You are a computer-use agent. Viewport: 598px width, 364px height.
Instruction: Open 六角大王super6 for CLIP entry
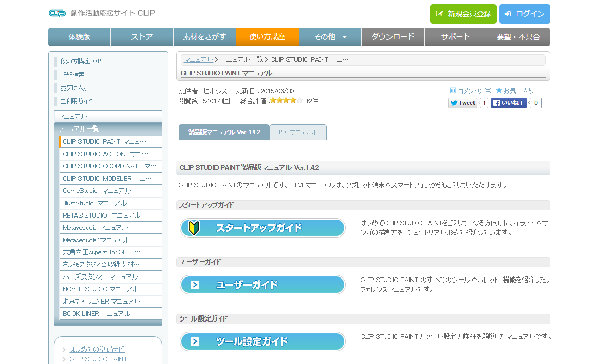[111, 252]
